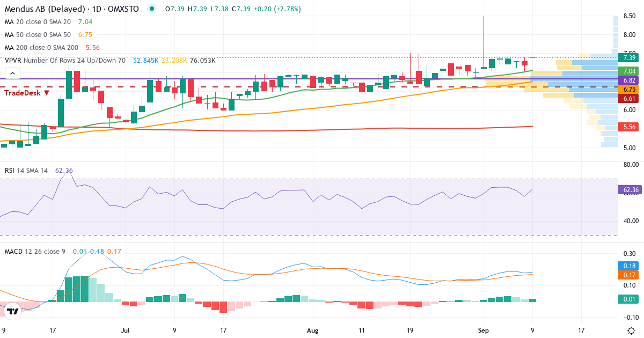Click the TradingView logo icon

pos(13,311)
